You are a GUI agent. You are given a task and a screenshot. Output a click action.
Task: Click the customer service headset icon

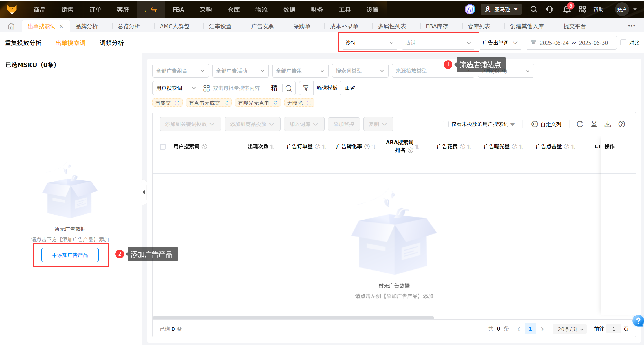click(549, 10)
